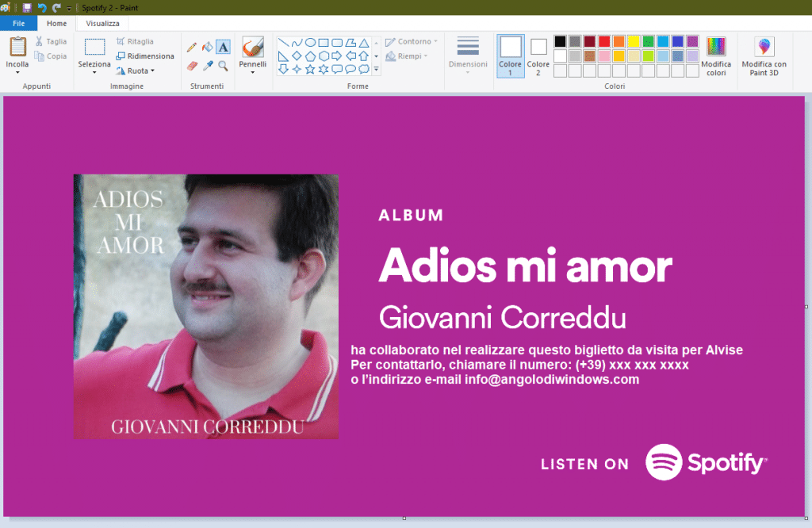Image resolution: width=812 pixels, height=528 pixels.
Task: Select the Magnifier tool
Action: [223, 66]
